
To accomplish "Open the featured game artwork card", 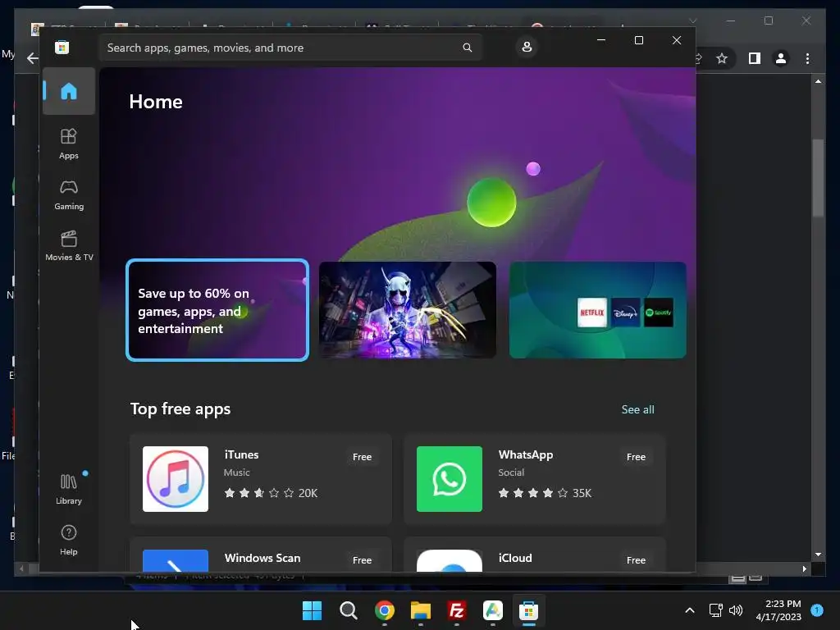I will coord(407,310).
